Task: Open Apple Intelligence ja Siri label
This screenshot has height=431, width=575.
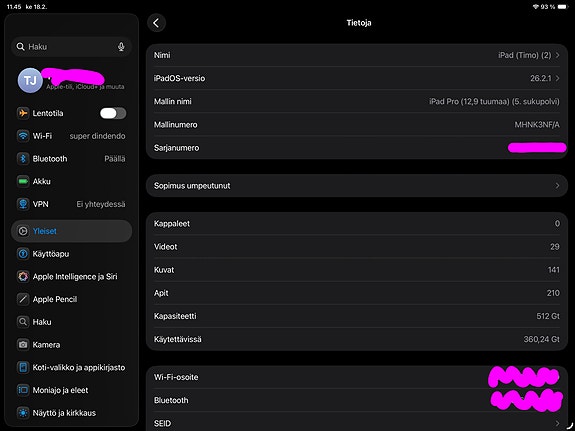Action: click(75, 277)
